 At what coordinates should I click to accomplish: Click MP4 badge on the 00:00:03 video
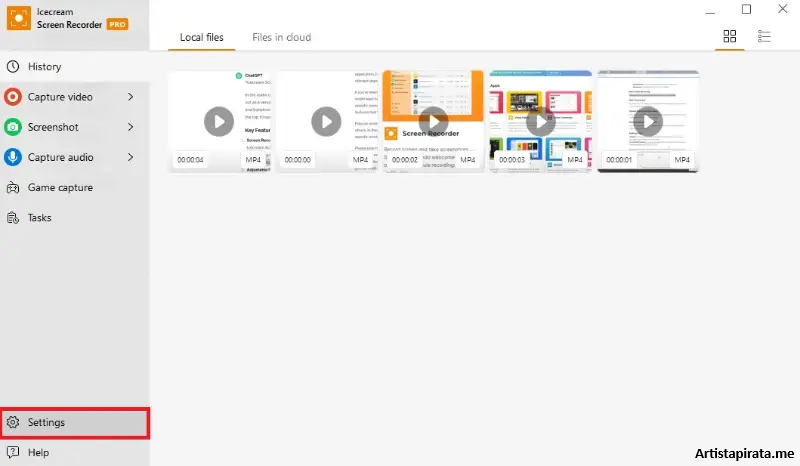(x=574, y=160)
